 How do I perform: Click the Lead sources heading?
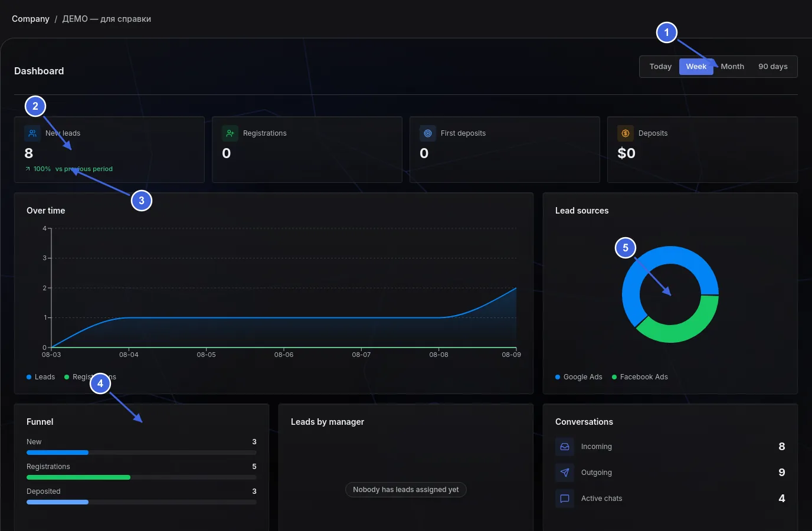point(582,211)
